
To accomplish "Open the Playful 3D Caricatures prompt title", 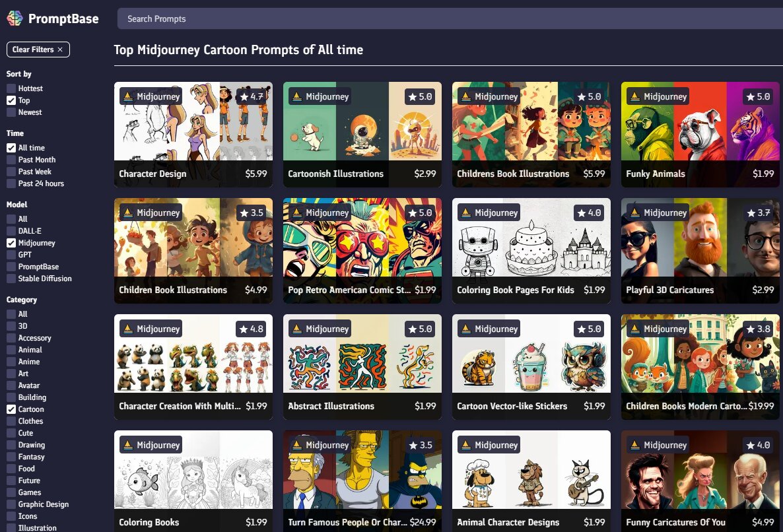I will tap(669, 290).
